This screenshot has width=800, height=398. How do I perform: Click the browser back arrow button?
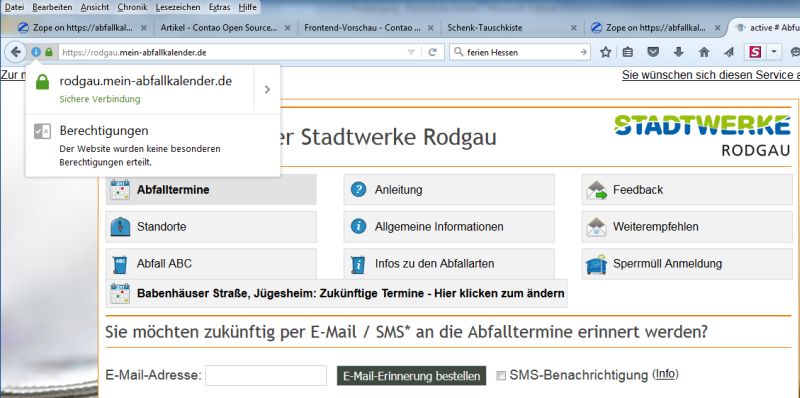point(15,52)
